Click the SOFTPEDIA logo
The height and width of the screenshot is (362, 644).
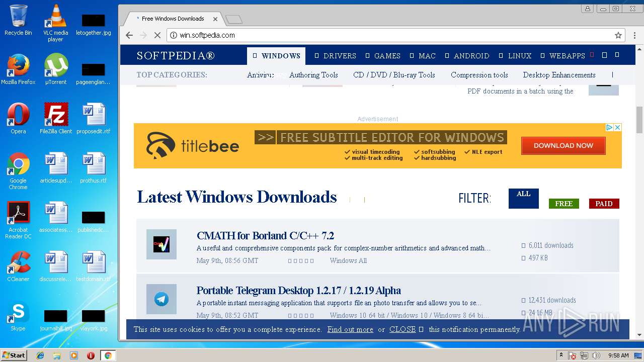point(176,56)
